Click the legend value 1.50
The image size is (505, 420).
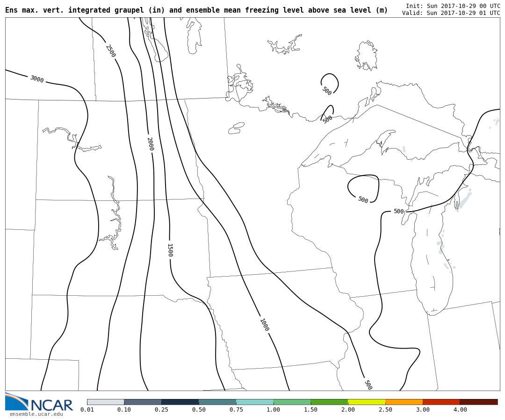click(x=311, y=410)
